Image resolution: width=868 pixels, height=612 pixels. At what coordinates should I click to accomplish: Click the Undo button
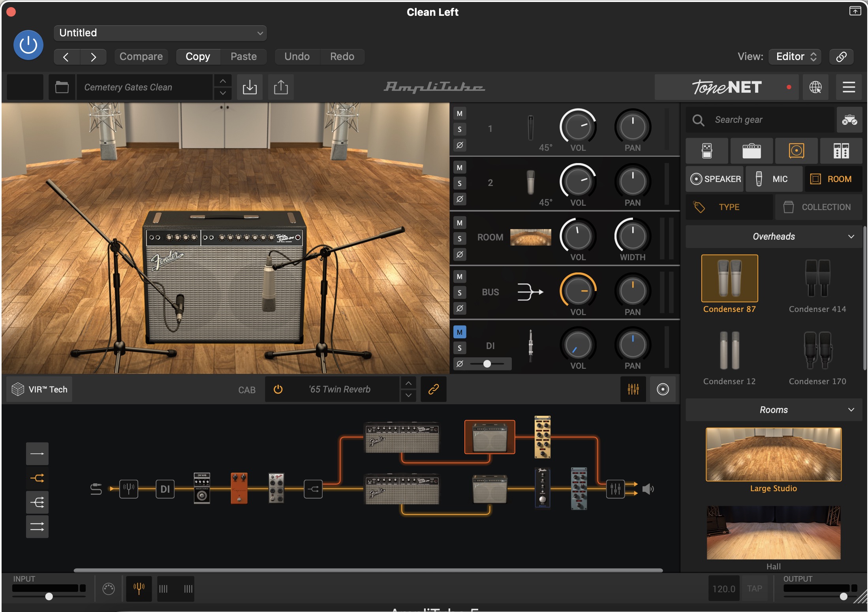pos(297,56)
